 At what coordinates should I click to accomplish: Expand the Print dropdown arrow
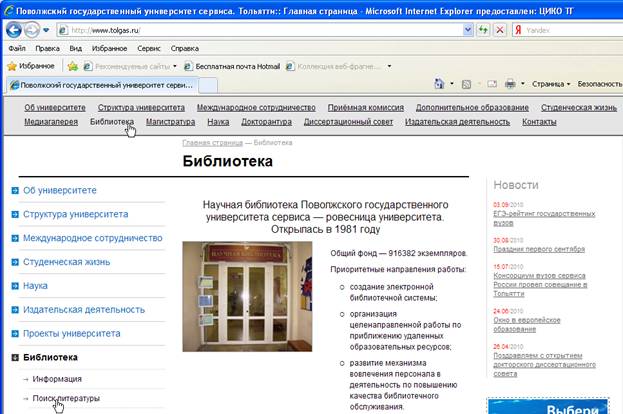click(x=522, y=84)
